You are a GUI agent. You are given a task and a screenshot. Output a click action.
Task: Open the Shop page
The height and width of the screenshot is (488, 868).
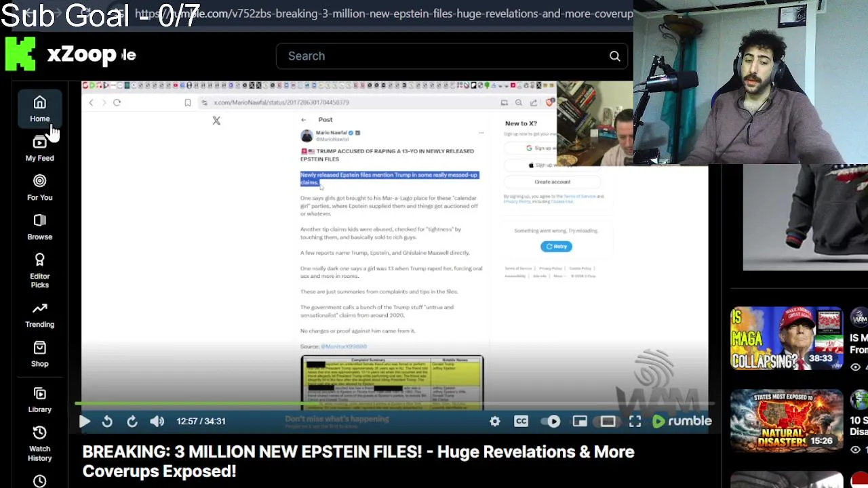pos(39,354)
